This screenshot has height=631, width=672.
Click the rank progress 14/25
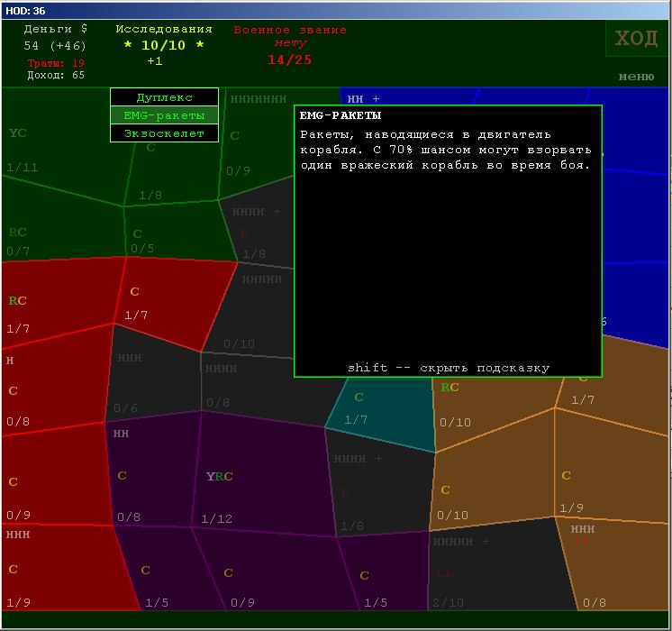[290, 59]
